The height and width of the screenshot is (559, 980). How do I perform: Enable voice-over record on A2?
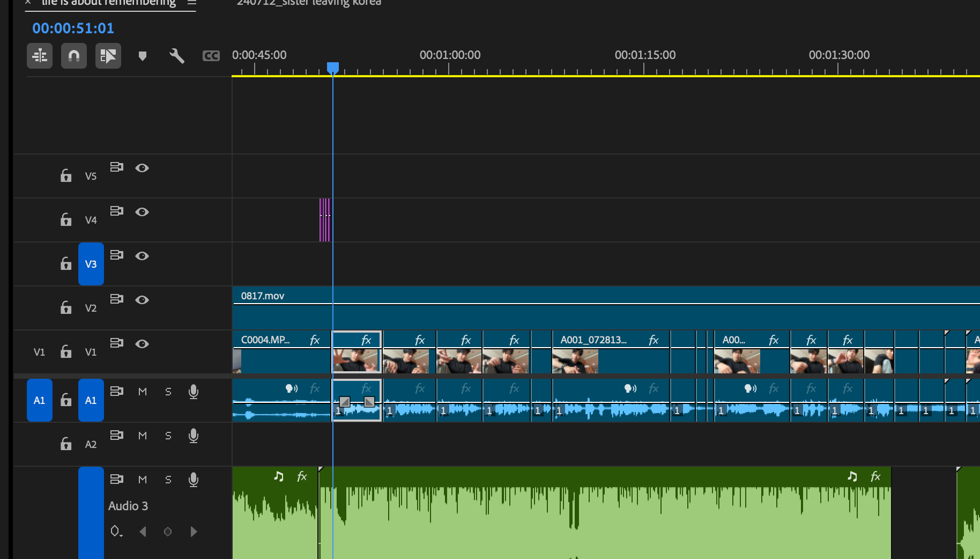(x=194, y=436)
